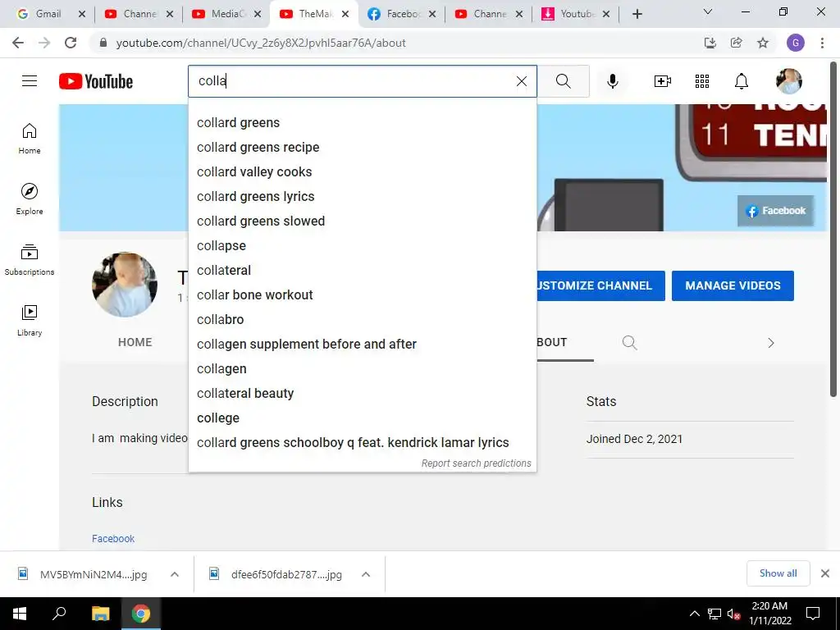
Task: Go to Home in the sidebar
Action: tap(30, 139)
